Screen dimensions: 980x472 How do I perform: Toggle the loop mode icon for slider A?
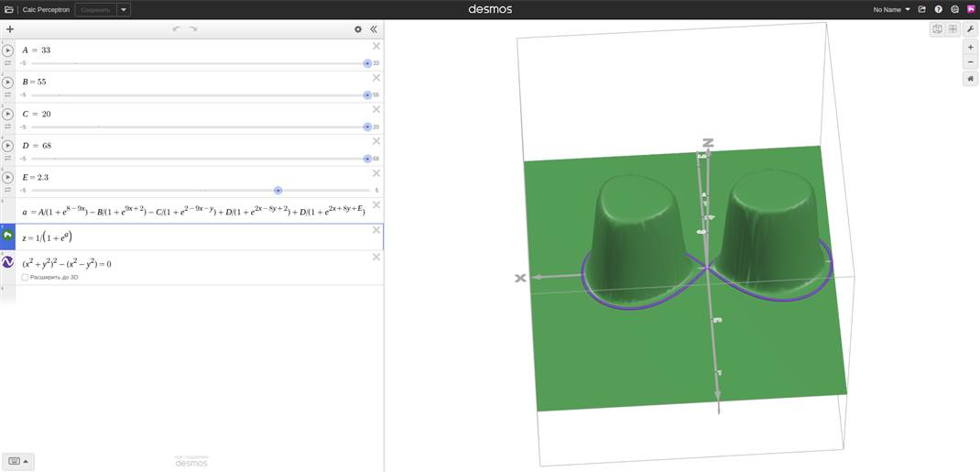pyautogui.click(x=7, y=63)
